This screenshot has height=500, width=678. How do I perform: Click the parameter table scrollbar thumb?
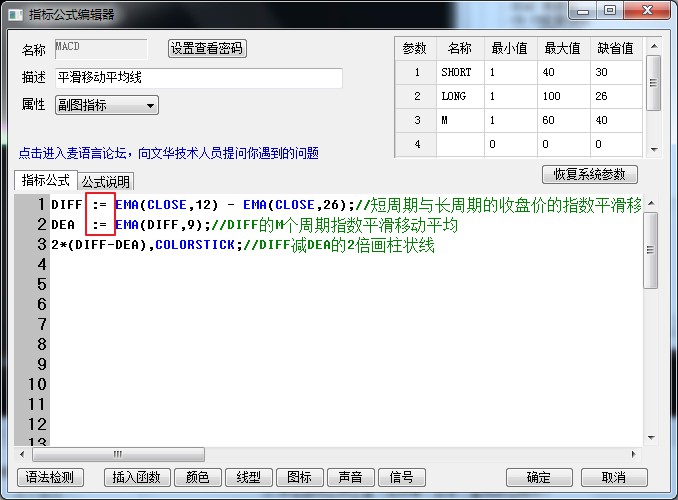pyautogui.click(x=653, y=83)
